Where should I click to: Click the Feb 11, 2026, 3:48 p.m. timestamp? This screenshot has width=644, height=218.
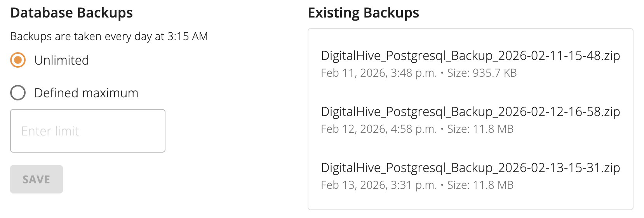(x=379, y=73)
